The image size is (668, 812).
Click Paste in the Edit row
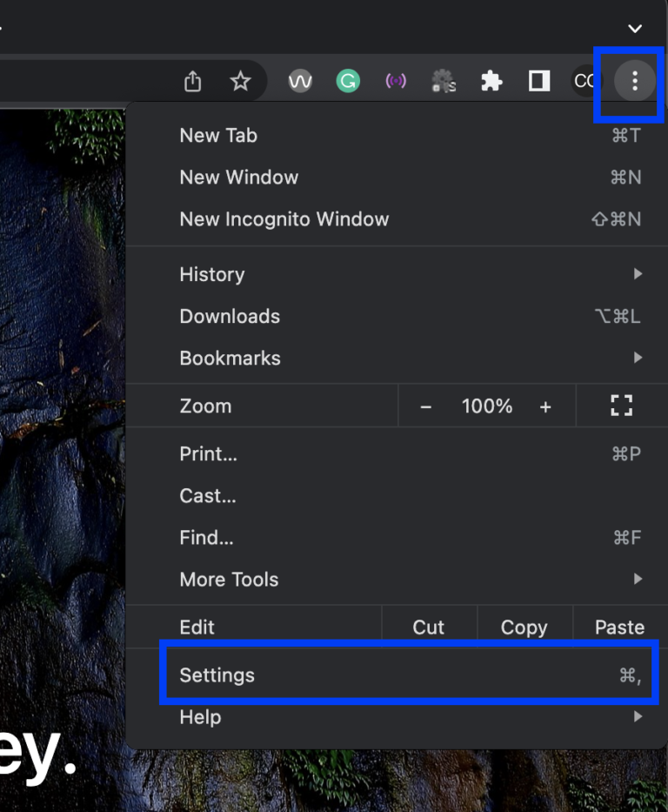coord(620,627)
